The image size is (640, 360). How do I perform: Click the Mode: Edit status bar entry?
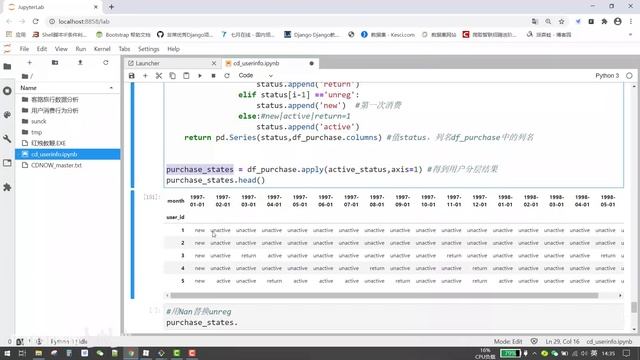[508, 342]
